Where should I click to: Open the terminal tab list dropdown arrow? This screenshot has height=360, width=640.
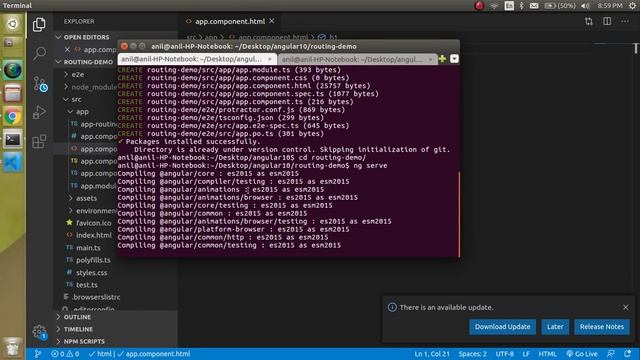[x=454, y=59]
